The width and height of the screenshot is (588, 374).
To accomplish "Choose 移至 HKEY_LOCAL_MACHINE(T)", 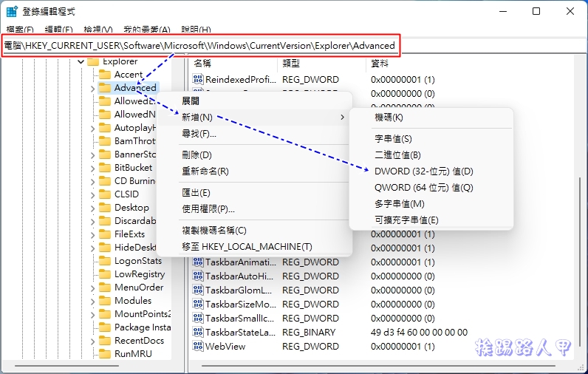I will click(254, 246).
